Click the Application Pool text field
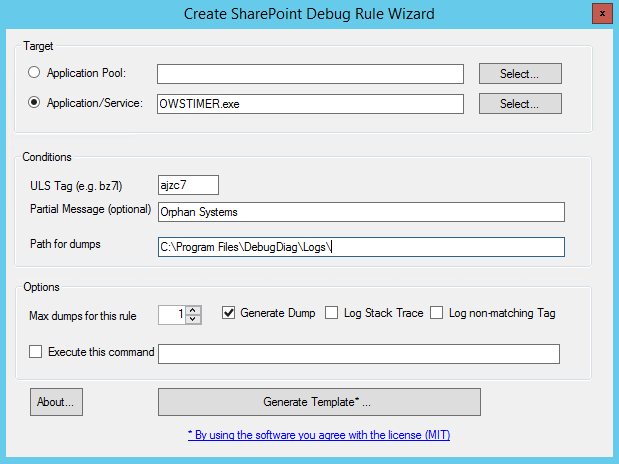Screen dimensions: 619x464 pos(310,73)
